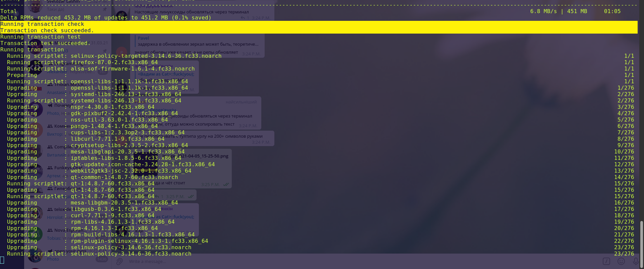
Task: Click the 'curl-7.71.1-9.fc33.x86_64' package name
Action: point(113,216)
